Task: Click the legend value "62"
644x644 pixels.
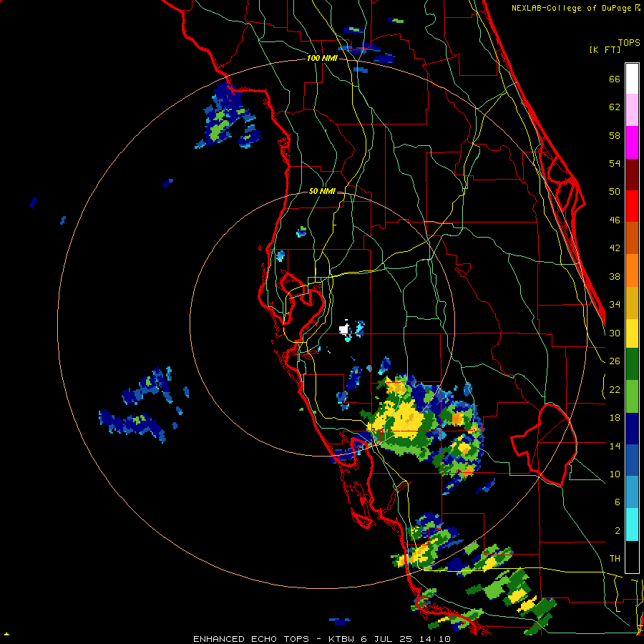Action: [x=615, y=107]
